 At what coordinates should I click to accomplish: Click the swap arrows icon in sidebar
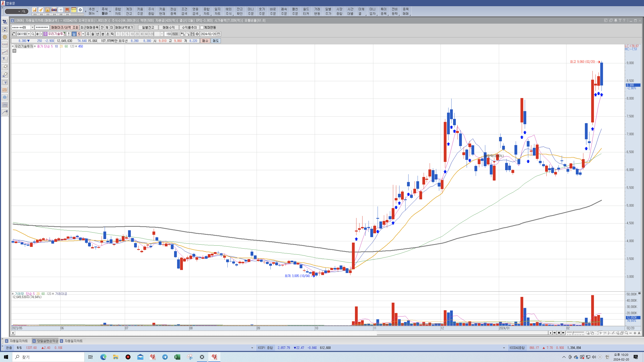[5, 22]
